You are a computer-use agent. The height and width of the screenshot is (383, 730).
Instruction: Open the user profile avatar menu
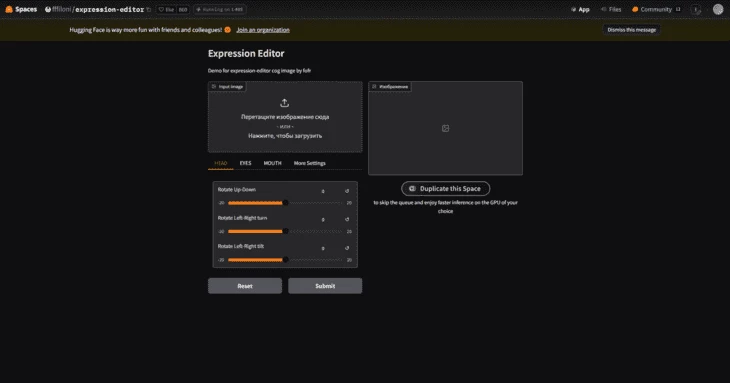(718, 9)
